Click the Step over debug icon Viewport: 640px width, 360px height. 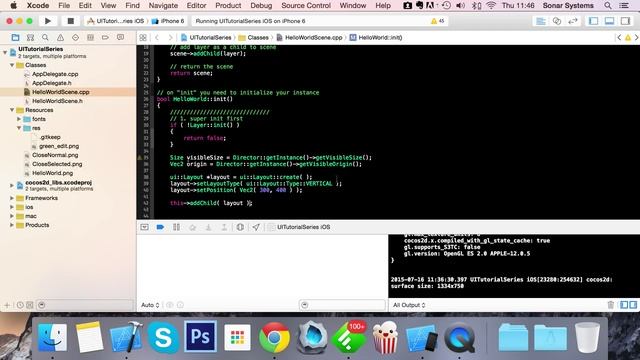pos(192,227)
